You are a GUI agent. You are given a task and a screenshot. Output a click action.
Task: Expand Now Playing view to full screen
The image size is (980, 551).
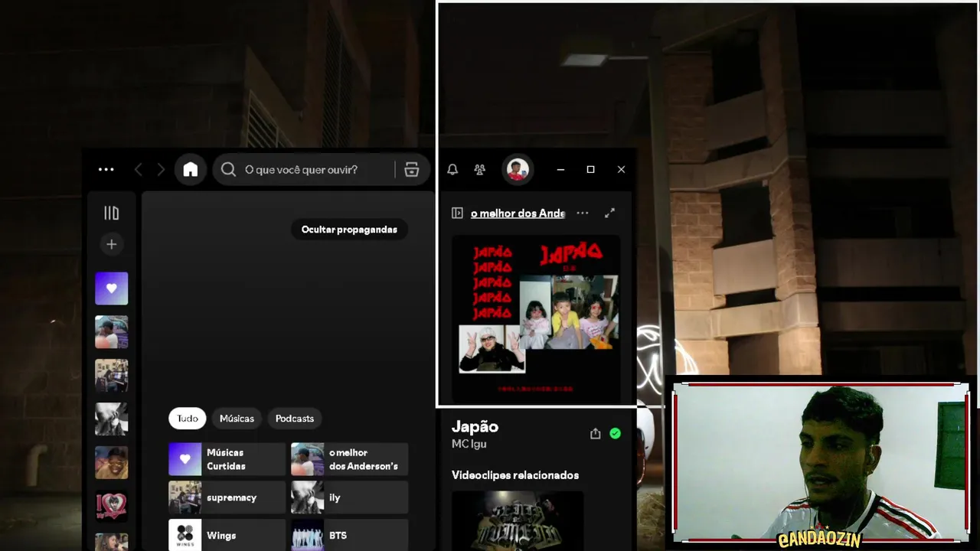coord(609,214)
